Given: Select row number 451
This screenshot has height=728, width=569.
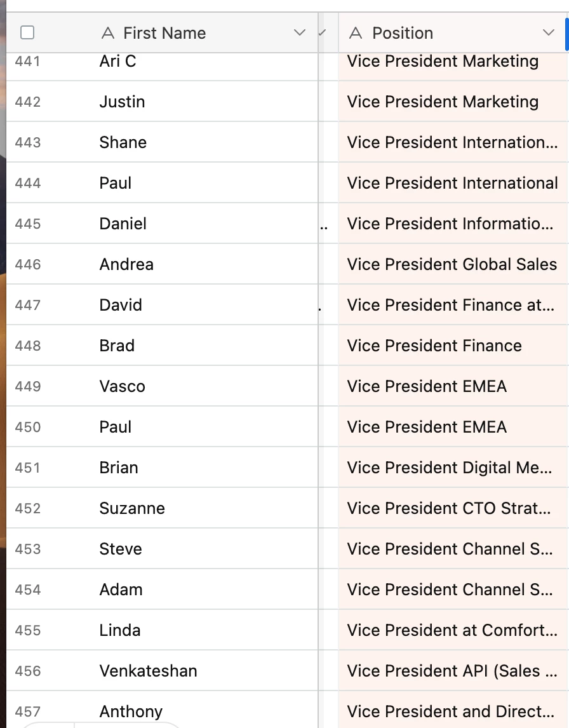Looking at the screenshot, I should pos(28,468).
